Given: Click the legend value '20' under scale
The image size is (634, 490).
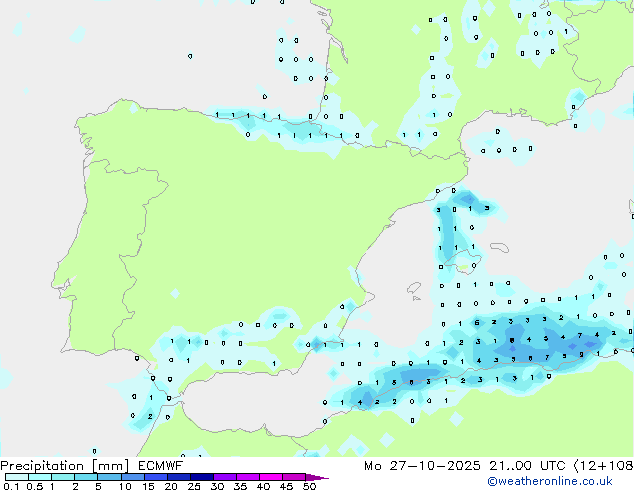Looking at the screenshot, I should coord(171,486).
